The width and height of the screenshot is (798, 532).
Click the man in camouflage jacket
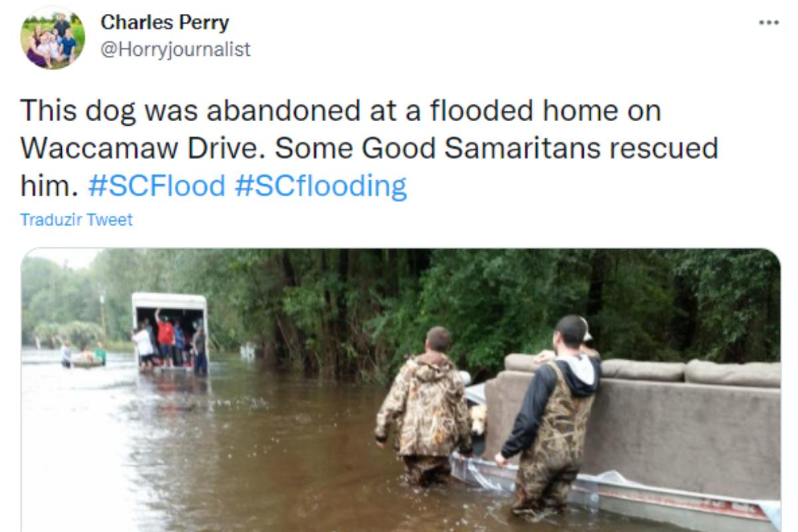coord(424,407)
